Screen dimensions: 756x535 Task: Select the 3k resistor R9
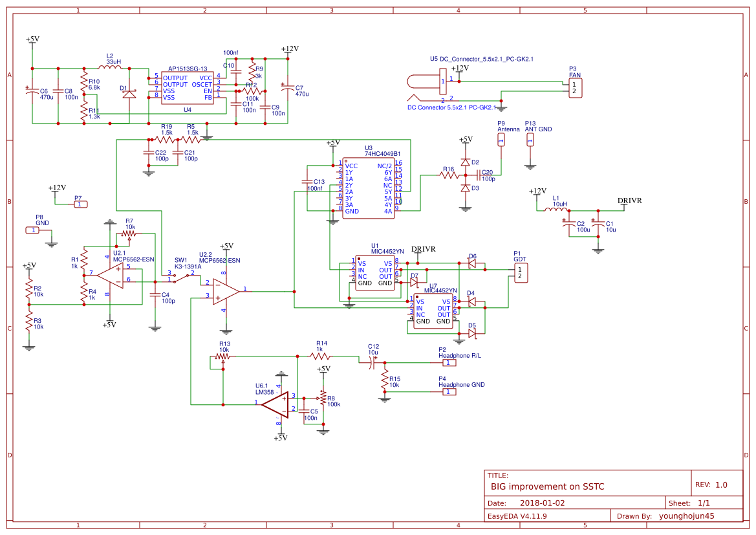coord(252,71)
